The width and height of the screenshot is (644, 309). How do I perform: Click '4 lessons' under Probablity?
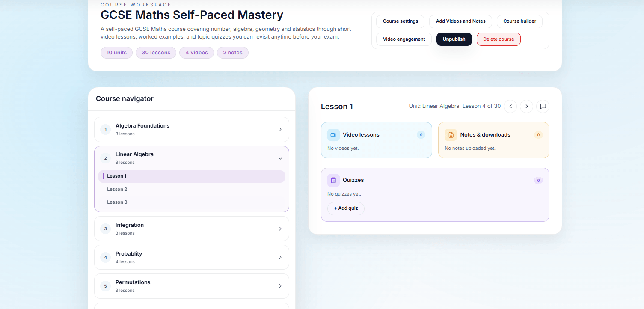(125, 262)
